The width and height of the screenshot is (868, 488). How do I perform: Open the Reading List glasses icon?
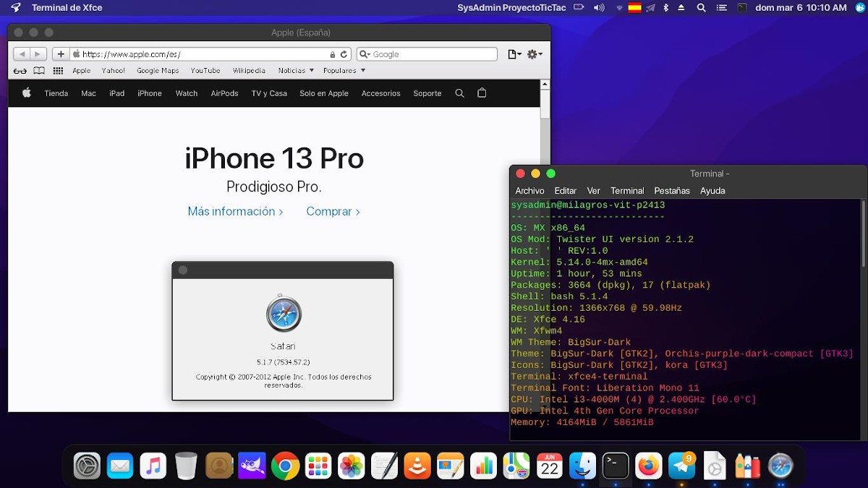(x=20, y=71)
